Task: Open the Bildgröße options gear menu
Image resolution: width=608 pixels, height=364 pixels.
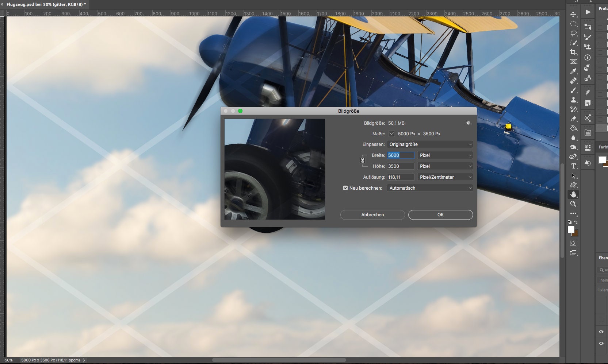Action: 469,123
